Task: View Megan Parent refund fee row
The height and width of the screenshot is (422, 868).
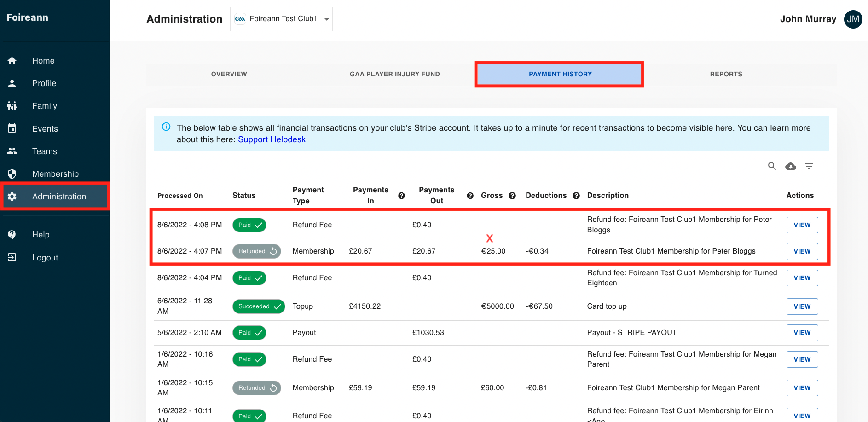Action: coord(802,359)
